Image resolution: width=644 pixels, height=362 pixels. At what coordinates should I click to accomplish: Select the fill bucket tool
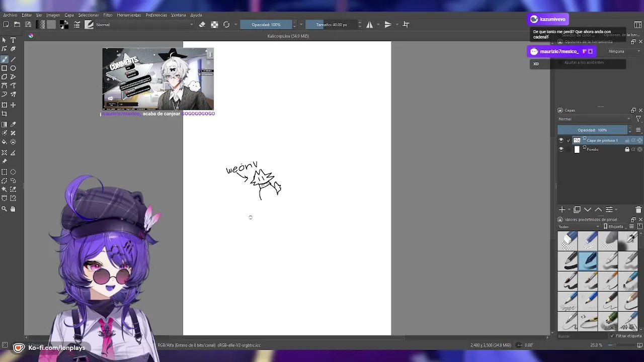5,142
